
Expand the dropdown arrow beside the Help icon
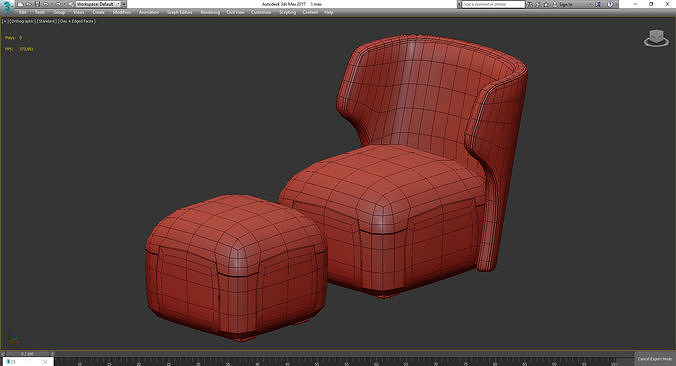coord(616,4)
